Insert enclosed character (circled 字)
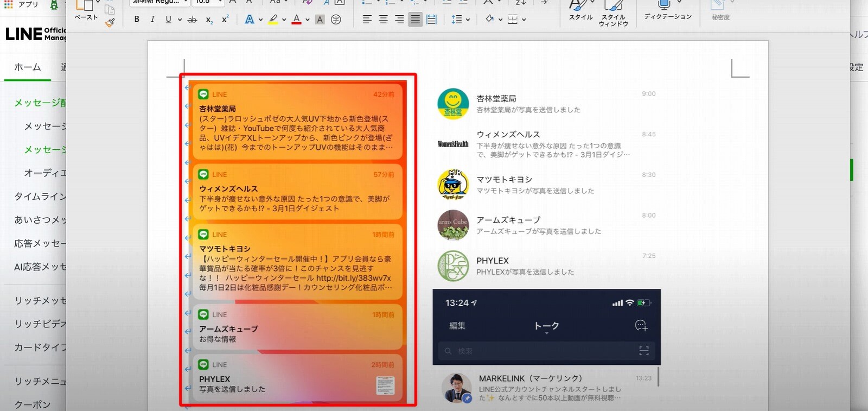868x411 pixels. pos(336,20)
